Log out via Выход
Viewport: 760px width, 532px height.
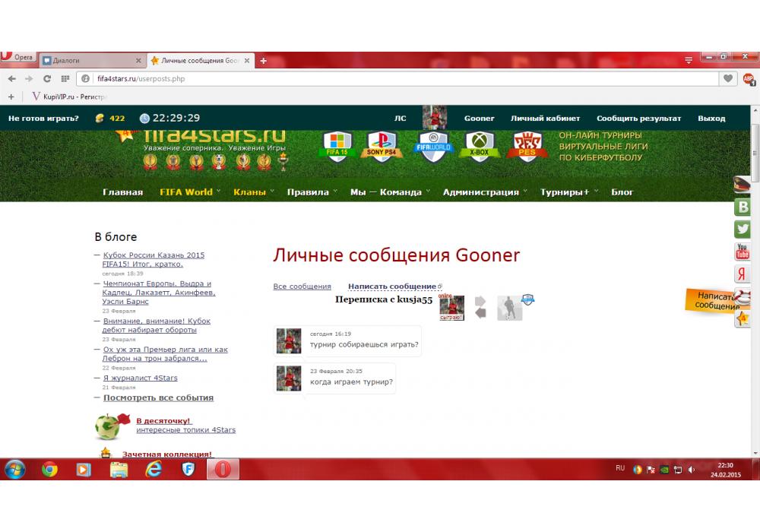pyautogui.click(x=711, y=119)
